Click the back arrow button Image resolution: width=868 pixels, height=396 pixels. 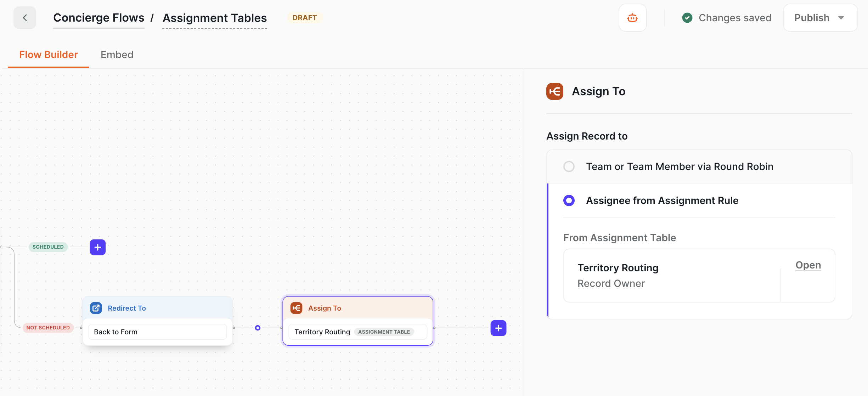[x=25, y=18]
